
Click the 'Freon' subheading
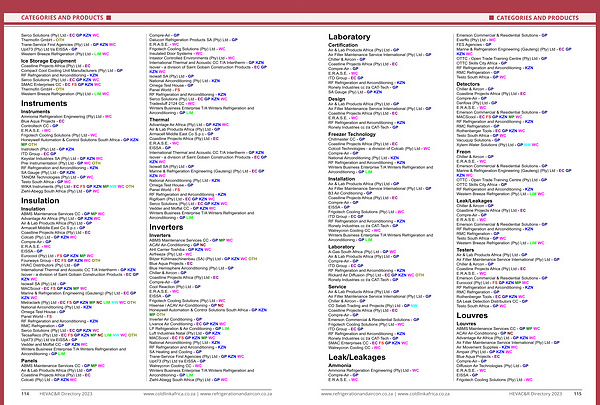coord(463,152)
